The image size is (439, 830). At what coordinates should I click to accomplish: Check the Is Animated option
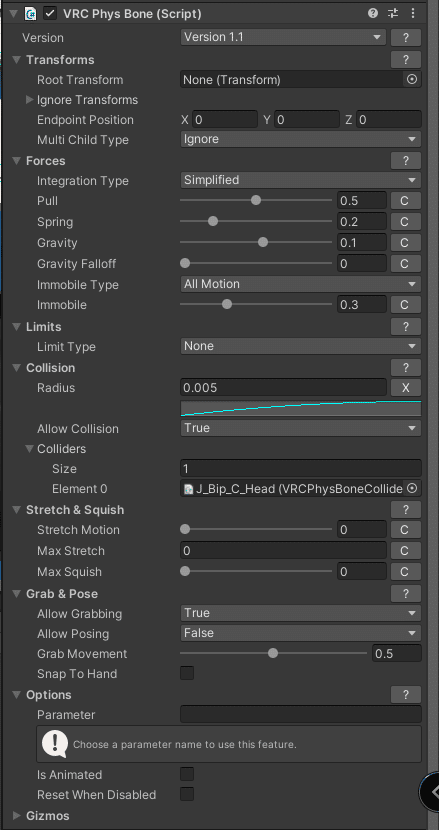(187, 774)
